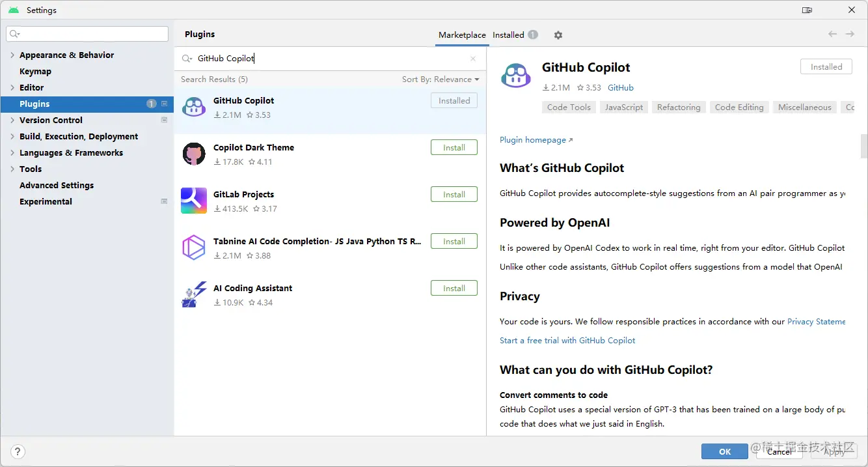
Task: Open the Privacy Statement link
Action: point(817,322)
